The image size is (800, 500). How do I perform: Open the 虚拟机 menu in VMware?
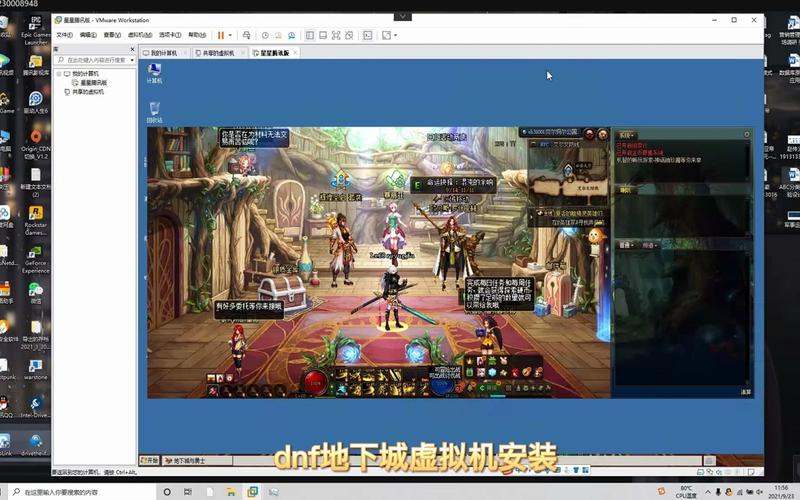click(x=139, y=35)
